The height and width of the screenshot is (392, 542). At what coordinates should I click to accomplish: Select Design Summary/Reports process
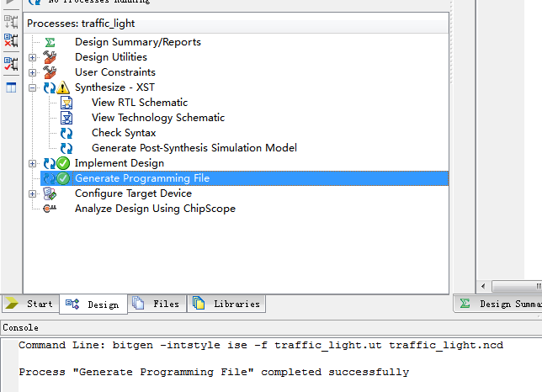(138, 42)
